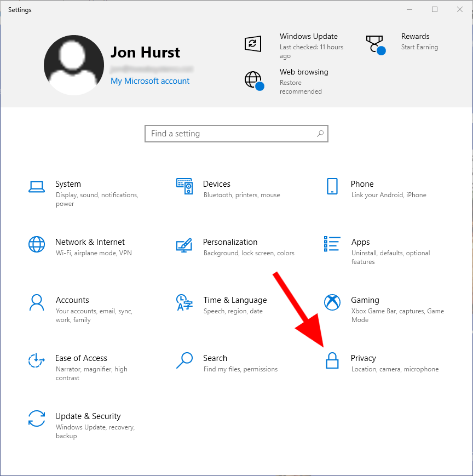Click the Personalization paintbrush icon
473x476 pixels.
(x=184, y=245)
